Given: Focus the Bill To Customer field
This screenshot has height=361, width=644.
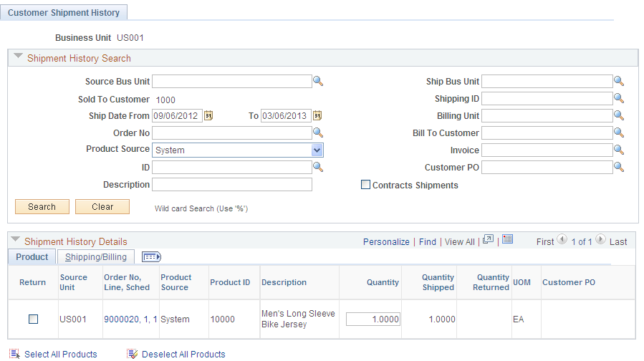Looking at the screenshot, I should coord(547,133).
